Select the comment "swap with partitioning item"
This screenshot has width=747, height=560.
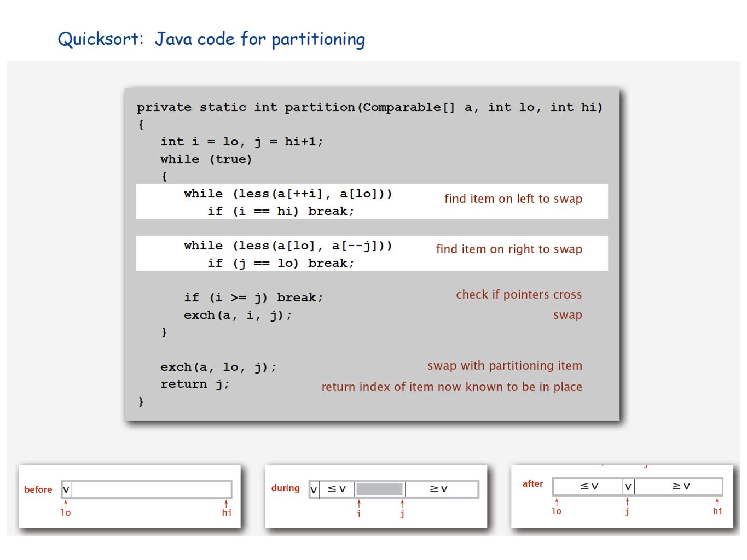coord(505,365)
